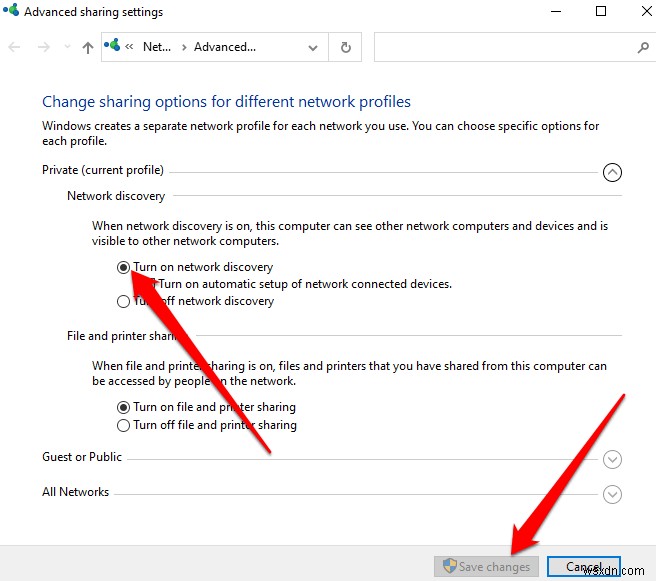Viewport: 656px width, 581px height.
Task: Go back with the back arrow
Action: (x=14, y=47)
